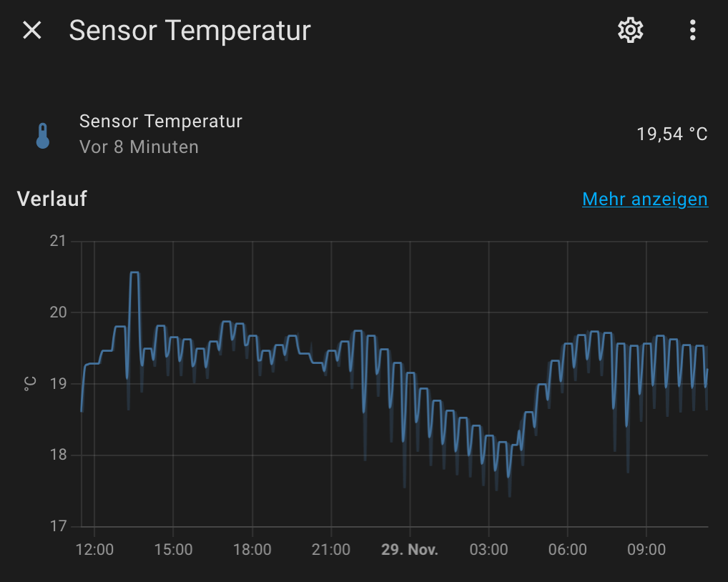Click the 03:00 time axis label
728x582 pixels.
[x=488, y=550]
